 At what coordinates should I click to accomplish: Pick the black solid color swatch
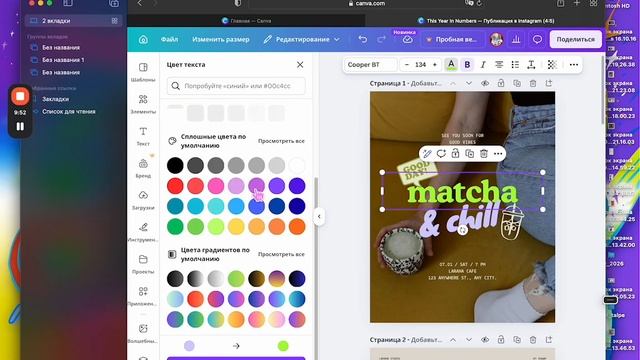[x=175, y=166]
